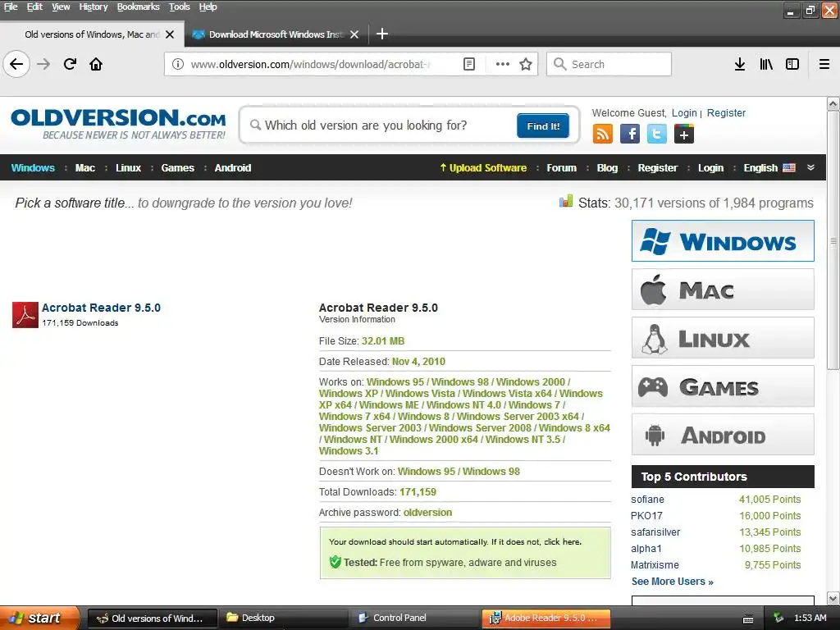This screenshot has width=840, height=630.
Task: Select the Old versions of Windows tab
Action: pos(92,34)
